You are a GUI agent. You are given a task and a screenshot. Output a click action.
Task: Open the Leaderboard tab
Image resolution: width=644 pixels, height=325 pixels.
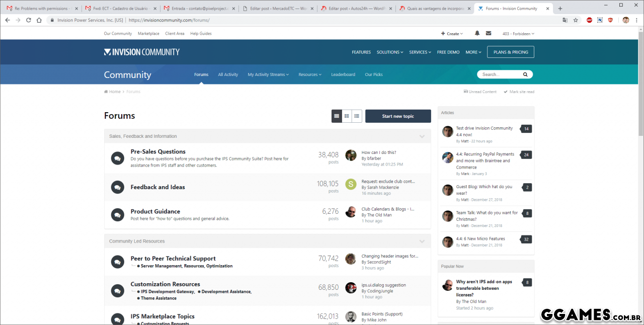click(x=343, y=74)
